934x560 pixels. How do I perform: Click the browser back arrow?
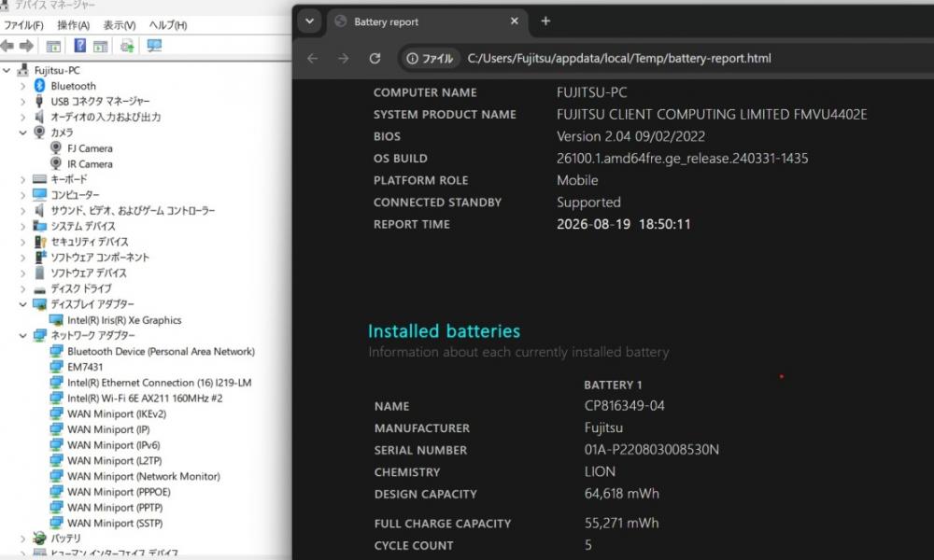[312, 58]
